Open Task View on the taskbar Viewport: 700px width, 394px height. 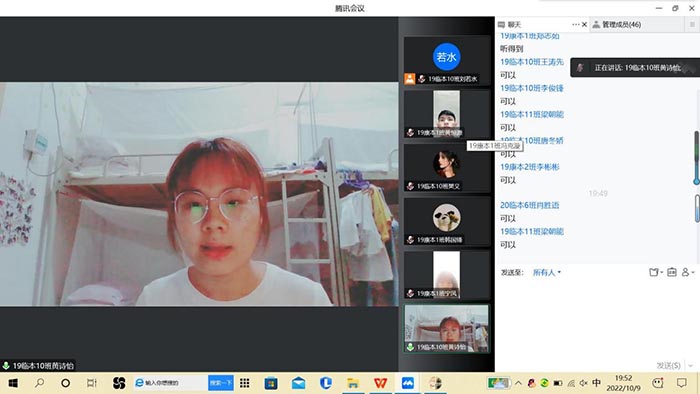click(92, 383)
